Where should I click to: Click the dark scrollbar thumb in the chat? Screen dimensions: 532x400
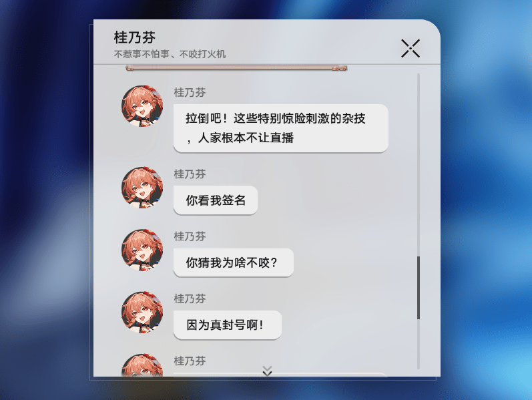tap(419, 288)
